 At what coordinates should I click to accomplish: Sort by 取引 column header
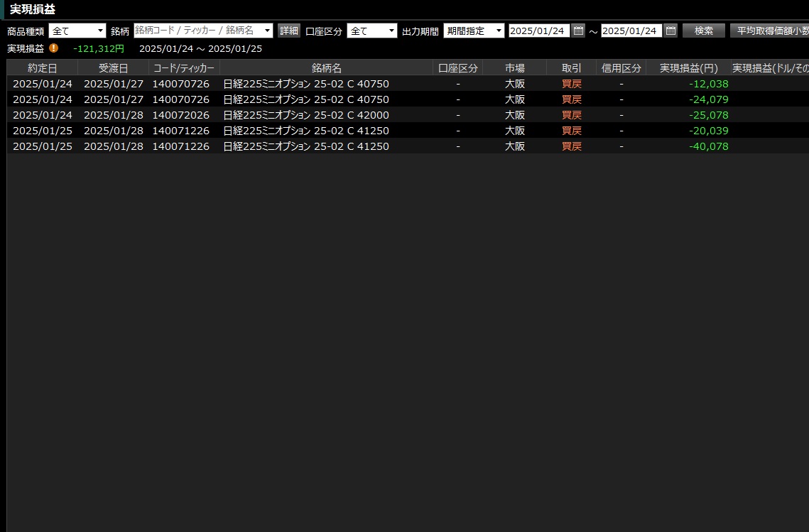click(572, 68)
